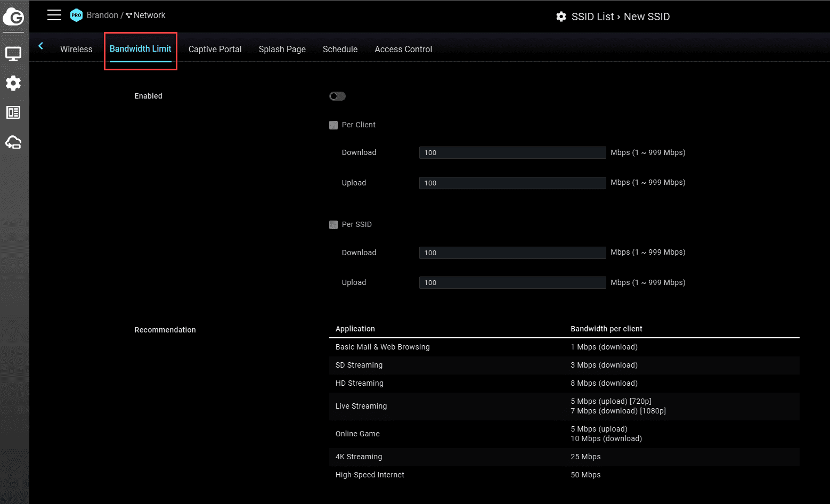The width and height of the screenshot is (830, 504).
Task: Click the 1 Mbps (download) value
Action: [604, 347]
